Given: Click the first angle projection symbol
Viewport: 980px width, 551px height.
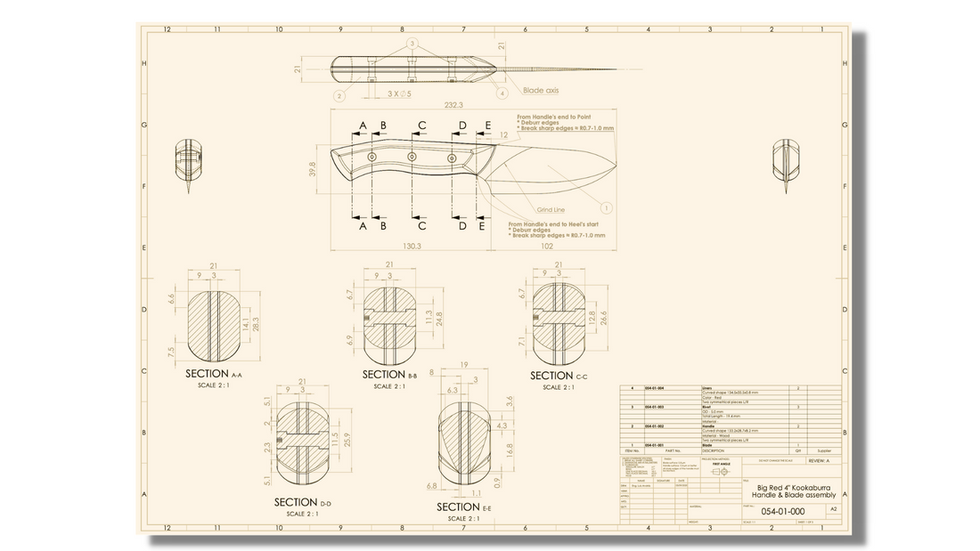Looking at the screenshot, I should pos(719,473).
